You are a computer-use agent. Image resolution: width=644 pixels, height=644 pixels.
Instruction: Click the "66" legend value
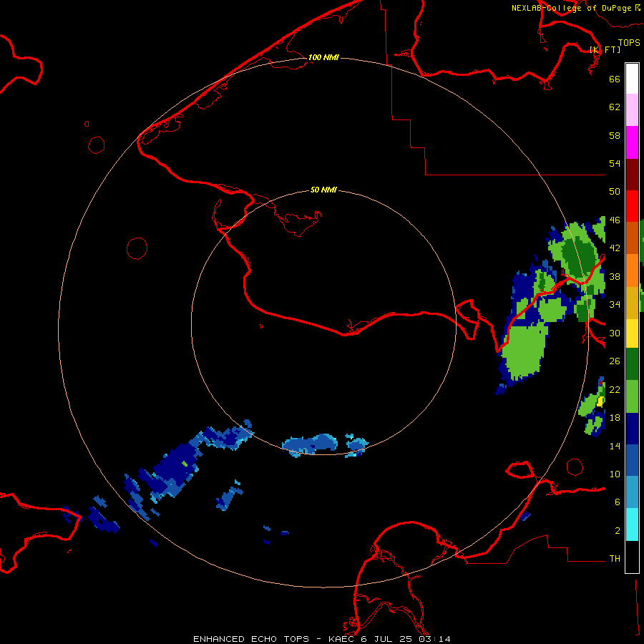click(615, 79)
